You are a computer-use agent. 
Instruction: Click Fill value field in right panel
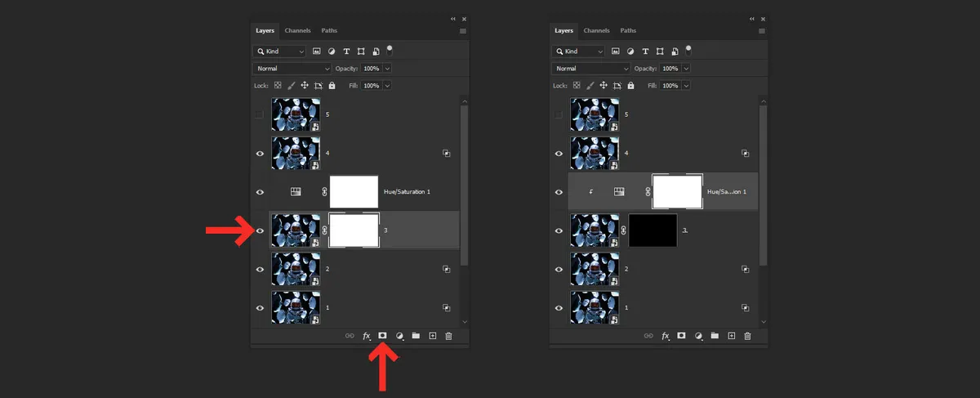pyautogui.click(x=670, y=86)
